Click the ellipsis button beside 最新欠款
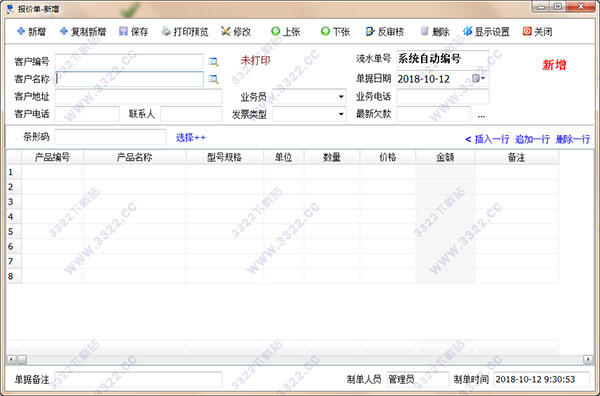 click(x=481, y=115)
